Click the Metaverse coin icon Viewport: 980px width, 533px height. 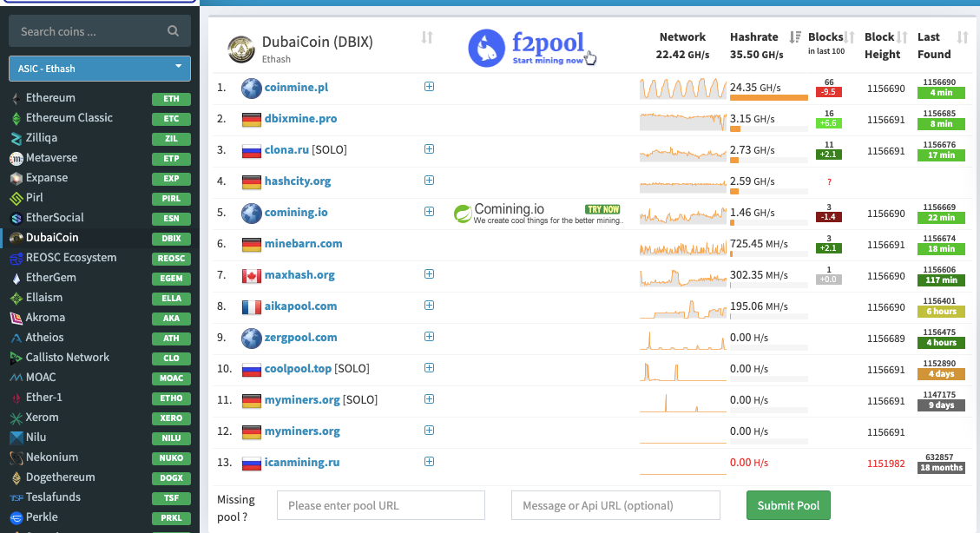pos(16,158)
